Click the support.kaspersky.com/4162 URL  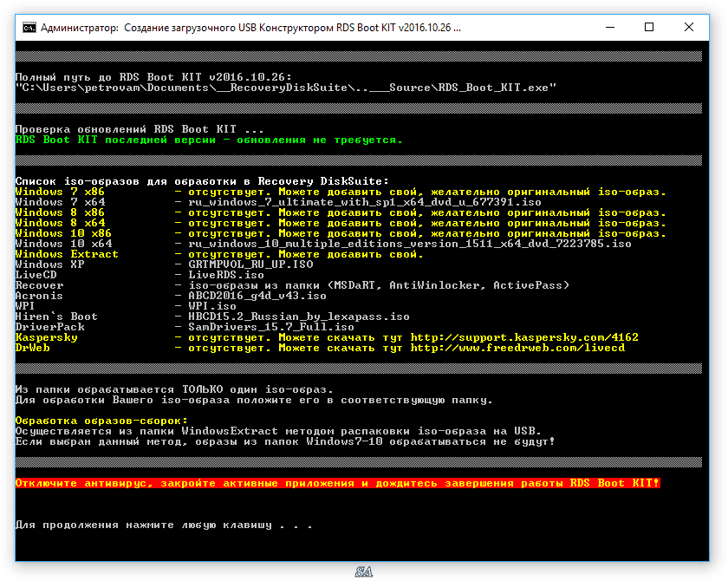tap(524, 337)
